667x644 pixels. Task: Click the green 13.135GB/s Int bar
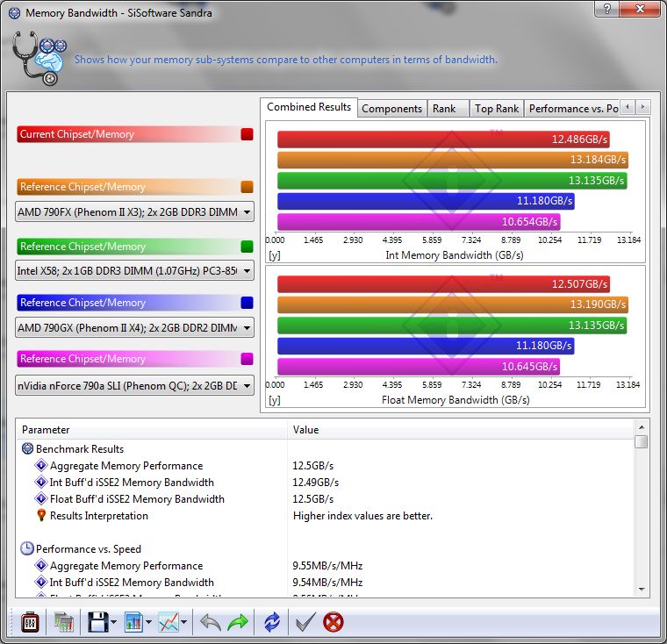(x=452, y=181)
